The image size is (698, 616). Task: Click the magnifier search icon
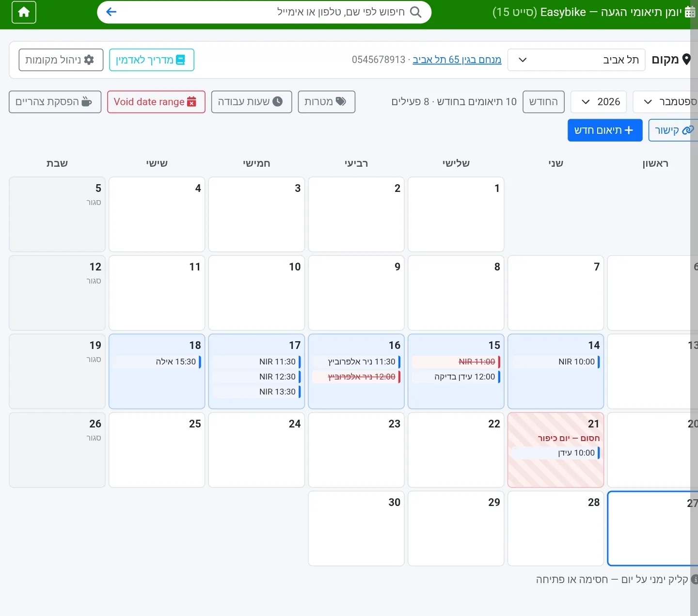416,12
